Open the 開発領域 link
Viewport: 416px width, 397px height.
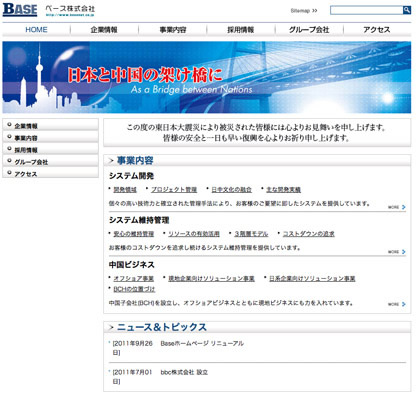pyautogui.click(x=125, y=190)
